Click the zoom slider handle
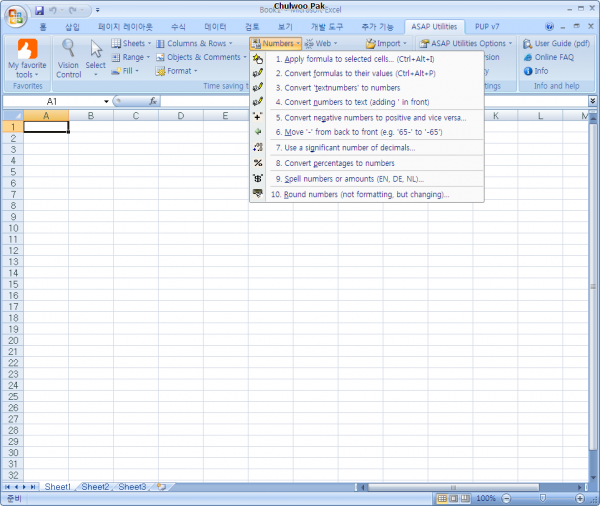This screenshot has height=506, width=600. point(543,498)
